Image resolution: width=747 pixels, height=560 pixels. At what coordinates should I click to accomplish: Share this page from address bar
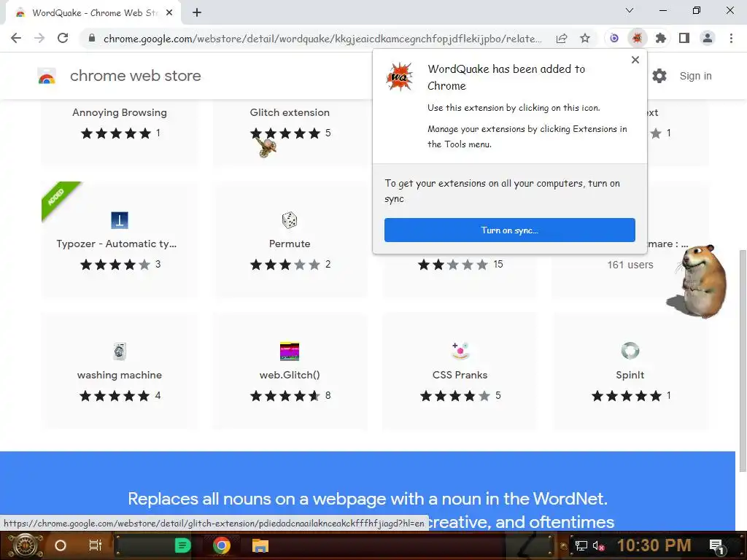[562, 38]
